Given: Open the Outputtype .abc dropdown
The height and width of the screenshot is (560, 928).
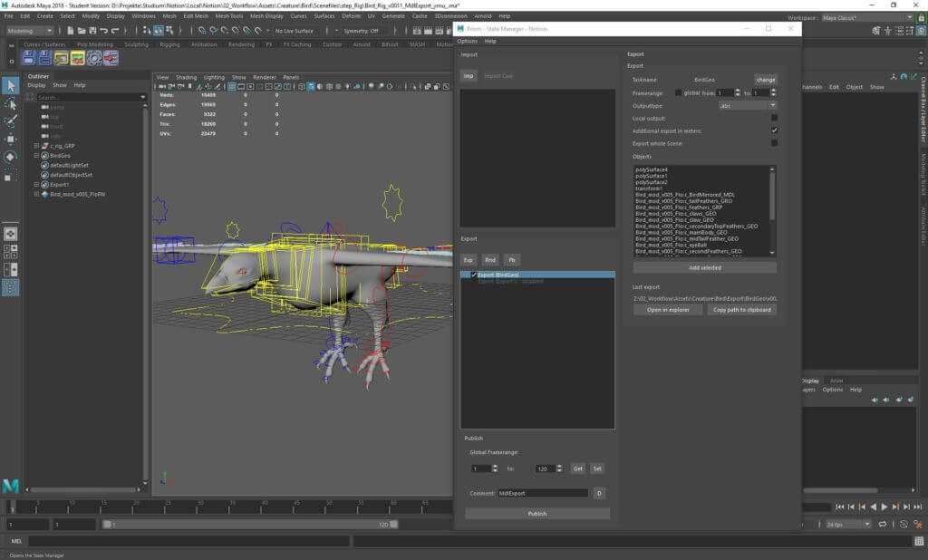Looking at the screenshot, I should click(x=746, y=105).
